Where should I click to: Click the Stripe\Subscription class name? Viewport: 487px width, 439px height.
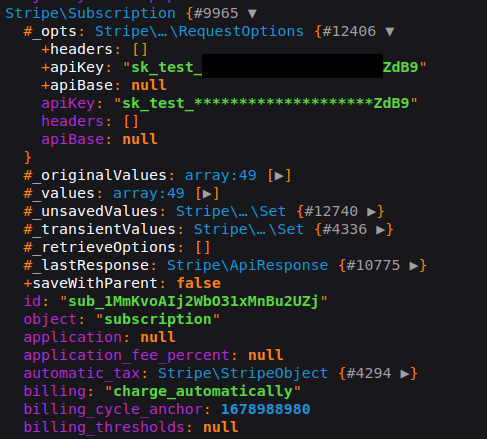pyautogui.click(x=90, y=14)
